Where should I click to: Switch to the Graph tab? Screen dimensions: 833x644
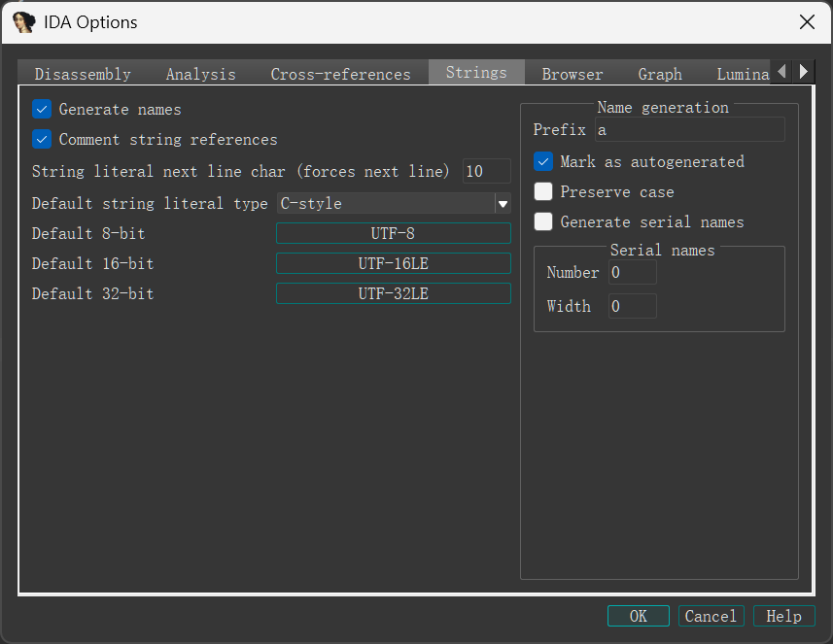click(660, 74)
